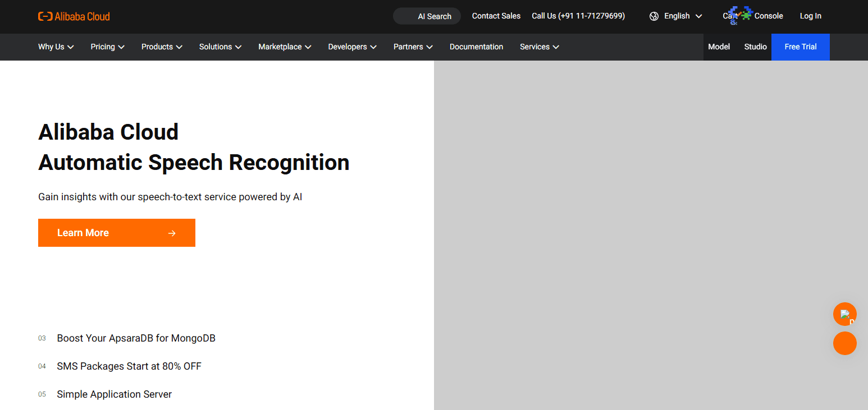Open the Services dropdown
The height and width of the screenshot is (410, 868).
pos(540,47)
